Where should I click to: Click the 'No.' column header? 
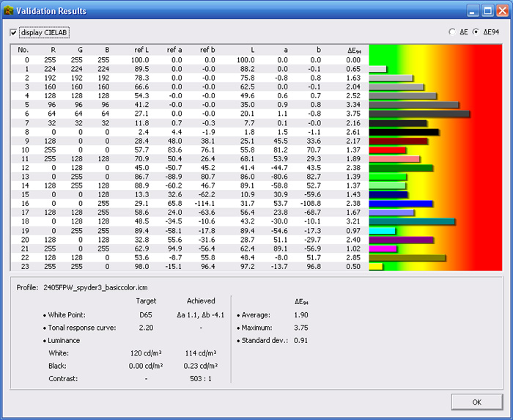coord(24,50)
